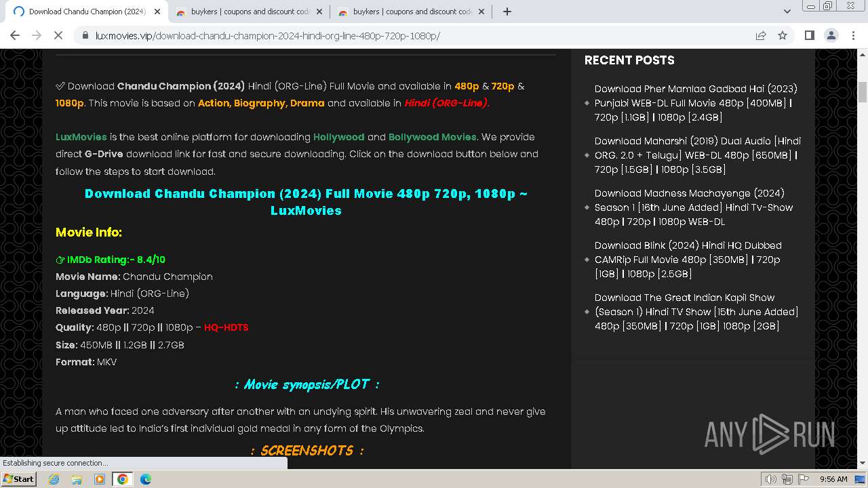Close the second buykers coupons tab
This screenshot has width=868, height=488.
[x=319, y=12]
